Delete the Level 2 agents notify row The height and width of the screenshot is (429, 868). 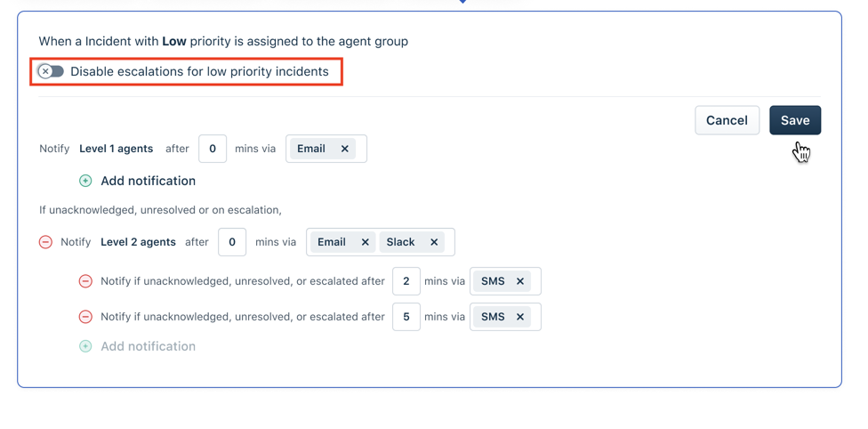coord(45,242)
